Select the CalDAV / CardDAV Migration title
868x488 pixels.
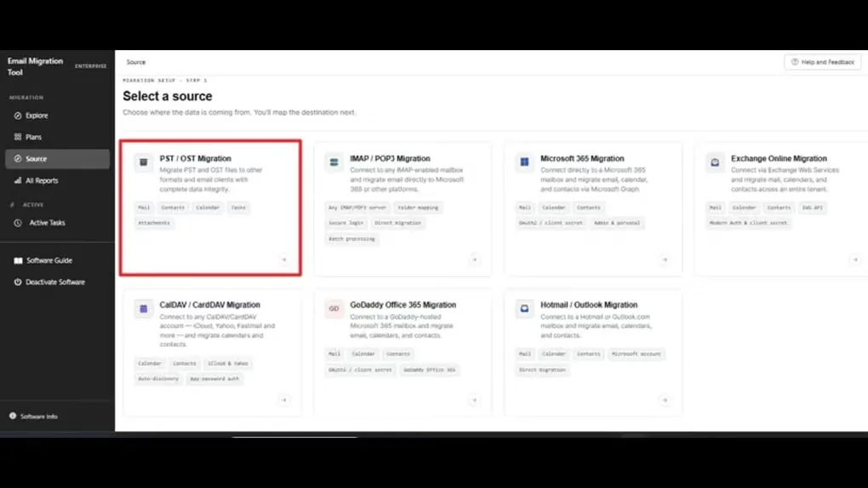[x=210, y=305]
